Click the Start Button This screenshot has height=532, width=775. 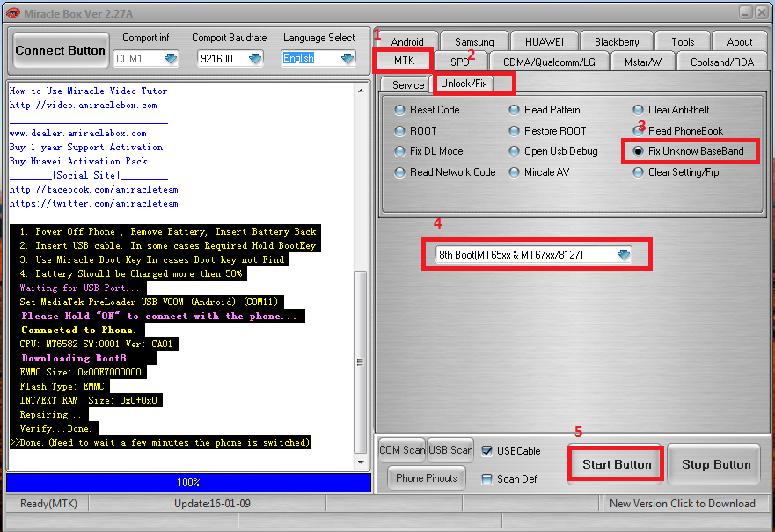(x=617, y=464)
